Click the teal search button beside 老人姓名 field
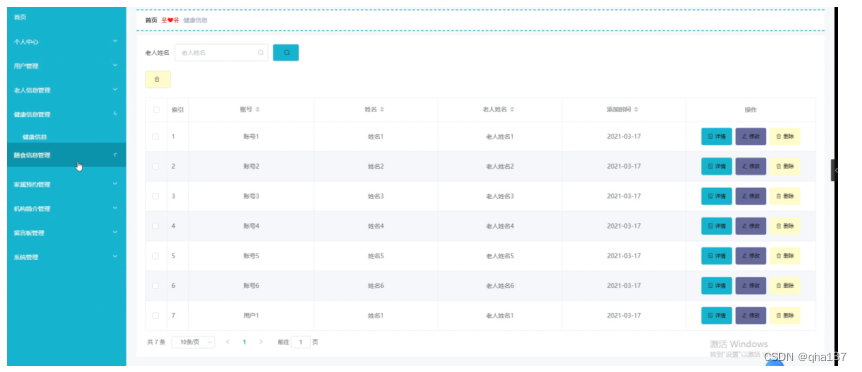 click(285, 52)
